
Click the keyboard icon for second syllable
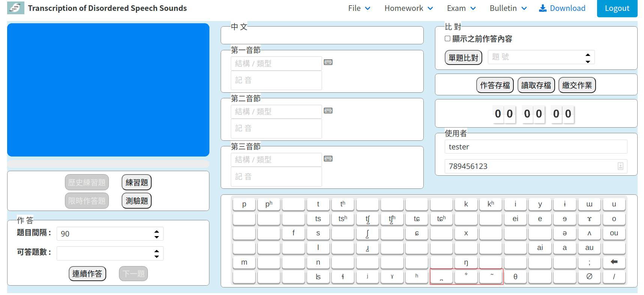(x=328, y=111)
